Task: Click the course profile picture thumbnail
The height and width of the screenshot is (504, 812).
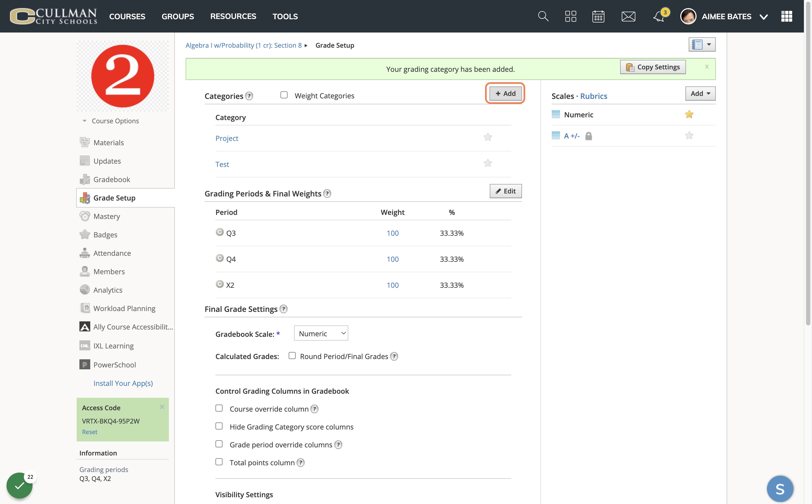Action: click(123, 76)
